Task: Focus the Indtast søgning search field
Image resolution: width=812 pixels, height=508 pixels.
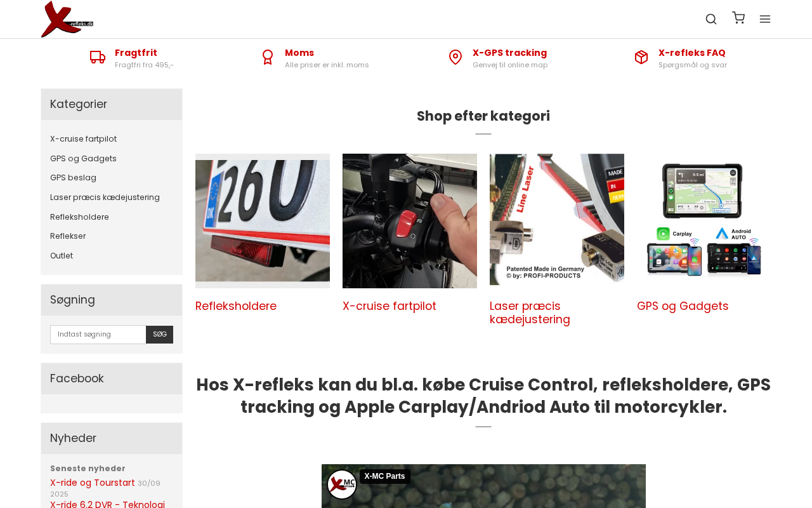Action: [x=98, y=335]
